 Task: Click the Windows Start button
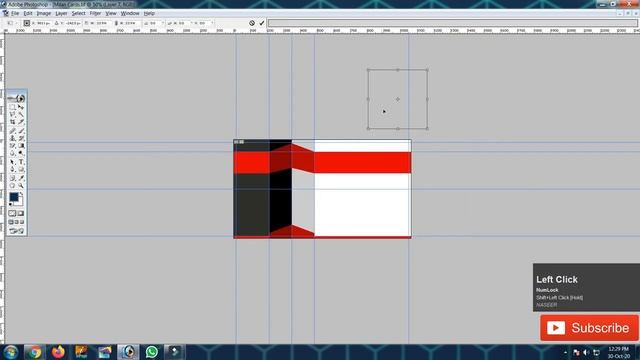(x=11, y=352)
